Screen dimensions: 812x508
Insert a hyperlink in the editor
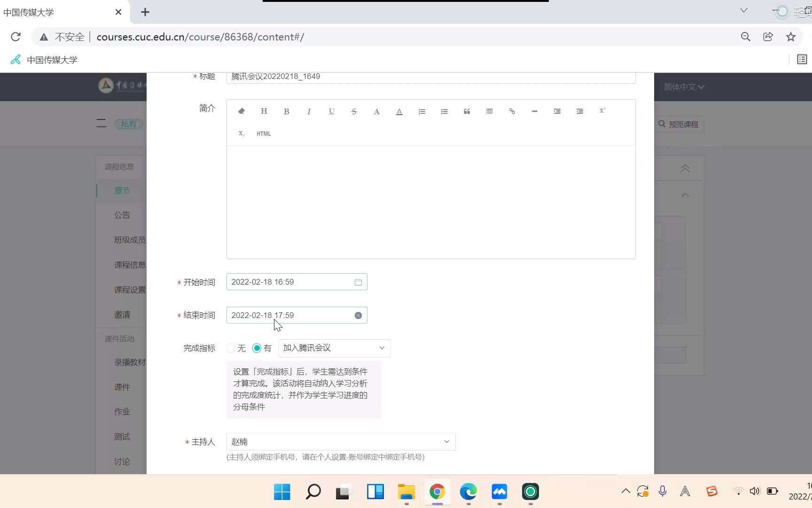pyautogui.click(x=512, y=111)
